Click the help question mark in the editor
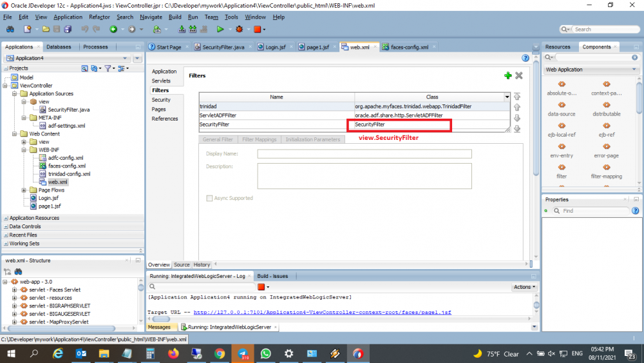 pos(526,58)
